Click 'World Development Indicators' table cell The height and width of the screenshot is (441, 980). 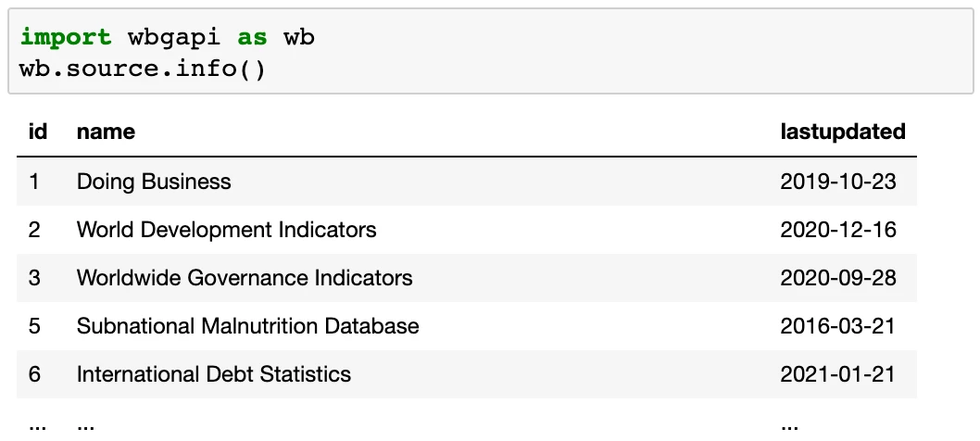[226, 230]
